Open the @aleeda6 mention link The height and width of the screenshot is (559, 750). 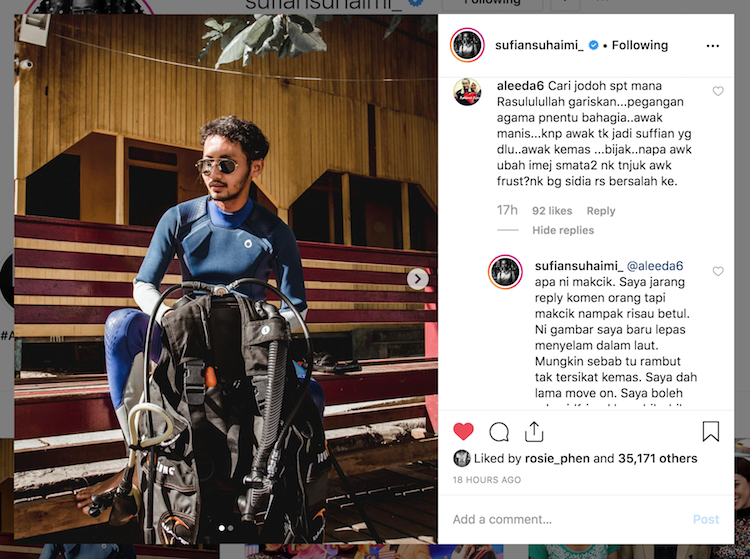coord(655,266)
